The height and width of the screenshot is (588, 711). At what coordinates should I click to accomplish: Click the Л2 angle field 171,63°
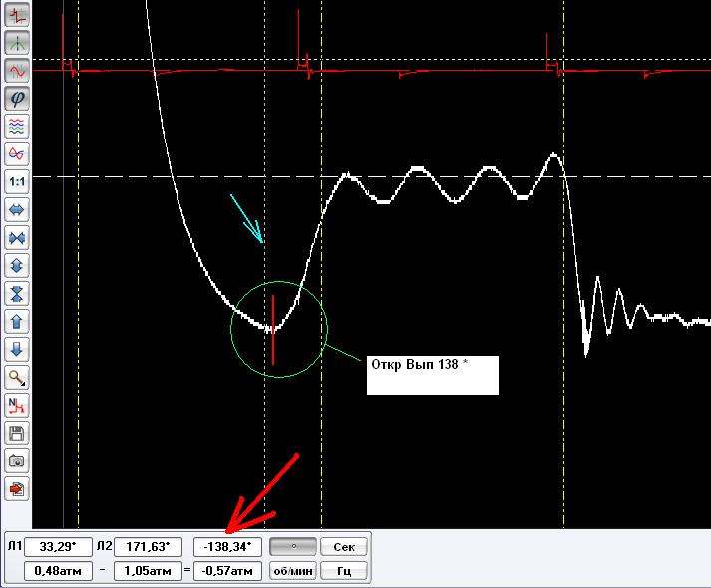click(148, 547)
